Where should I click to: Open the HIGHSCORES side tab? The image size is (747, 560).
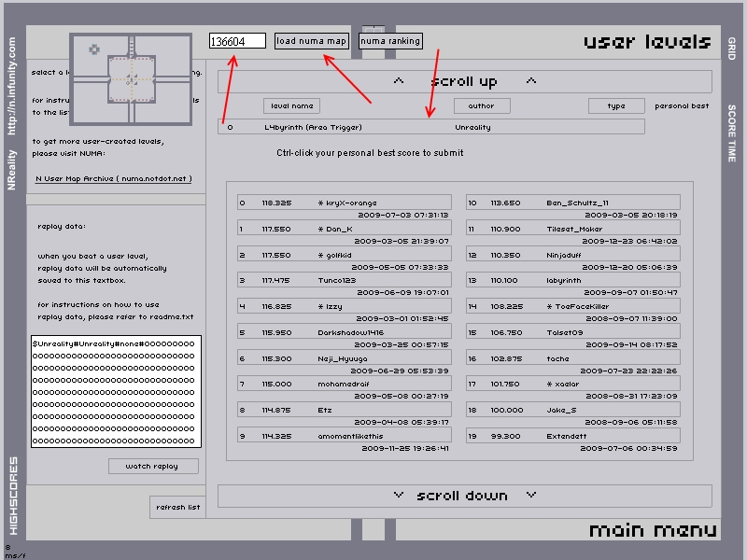(x=13, y=496)
